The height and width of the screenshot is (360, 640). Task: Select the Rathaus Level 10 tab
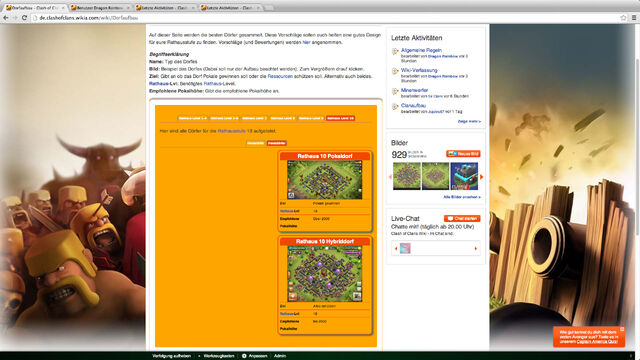[x=340, y=118]
